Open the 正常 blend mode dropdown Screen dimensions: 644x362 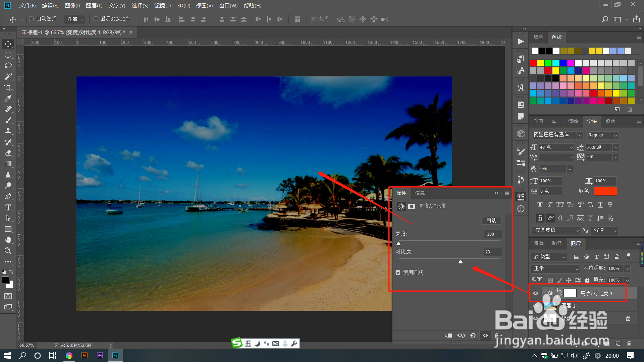tap(555, 268)
